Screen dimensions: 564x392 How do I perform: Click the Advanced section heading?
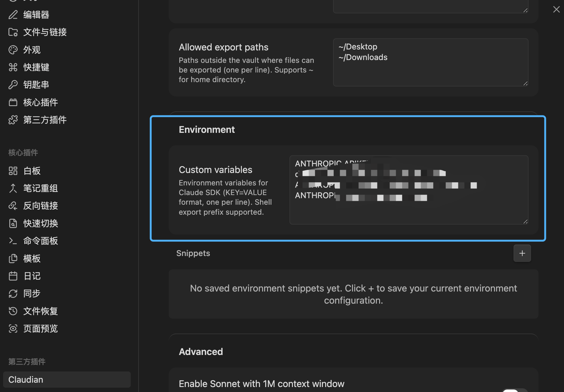point(201,352)
